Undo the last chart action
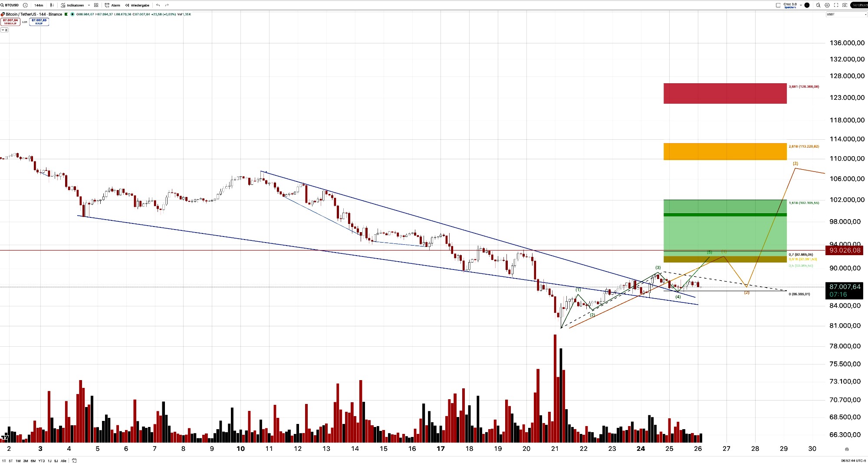This screenshot has height=463, width=868. coord(158,5)
